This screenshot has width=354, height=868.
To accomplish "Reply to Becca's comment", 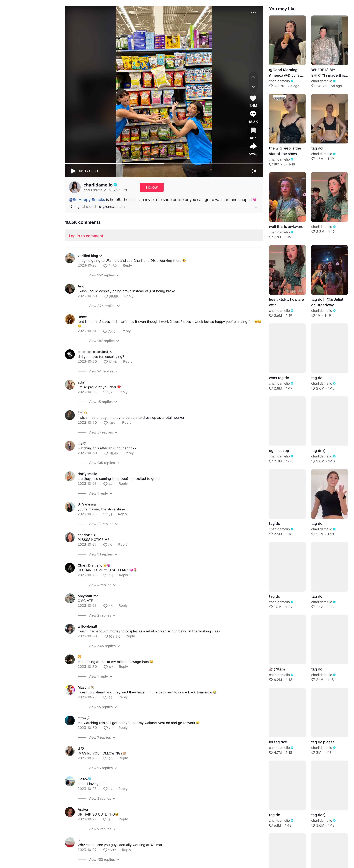I will tap(126, 331).
